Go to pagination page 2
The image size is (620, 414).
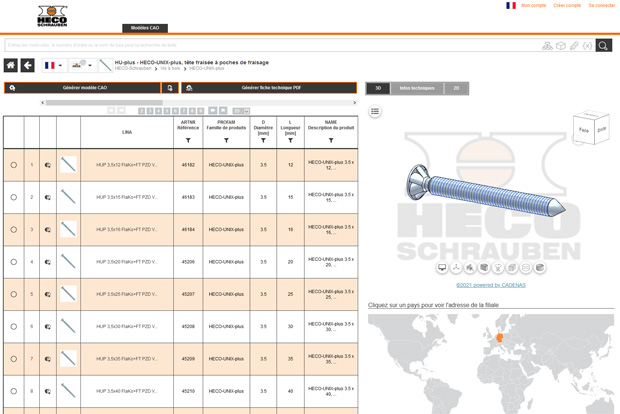[x=142, y=111]
